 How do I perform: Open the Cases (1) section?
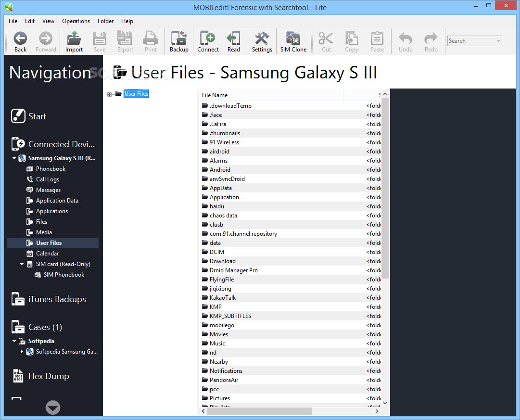37,327
